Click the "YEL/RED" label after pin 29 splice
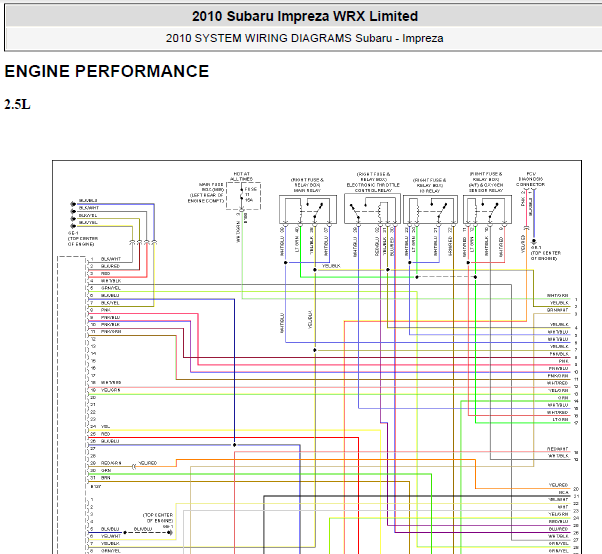 coord(147,463)
